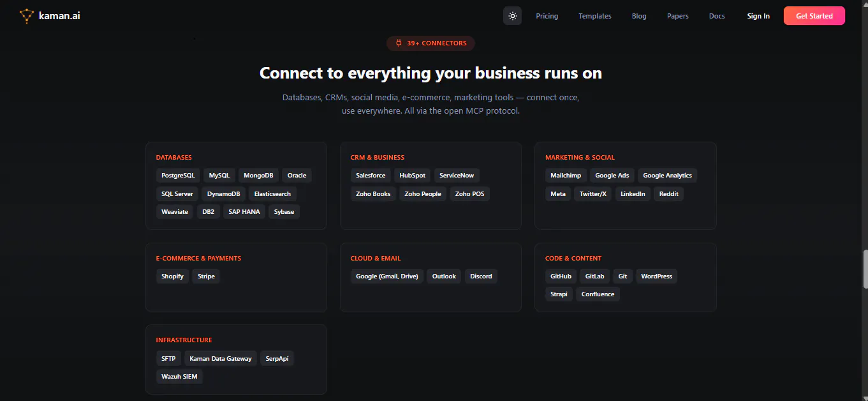The width and height of the screenshot is (868, 401).
Task: Click the Cloud & Email heading
Action: tap(376, 259)
